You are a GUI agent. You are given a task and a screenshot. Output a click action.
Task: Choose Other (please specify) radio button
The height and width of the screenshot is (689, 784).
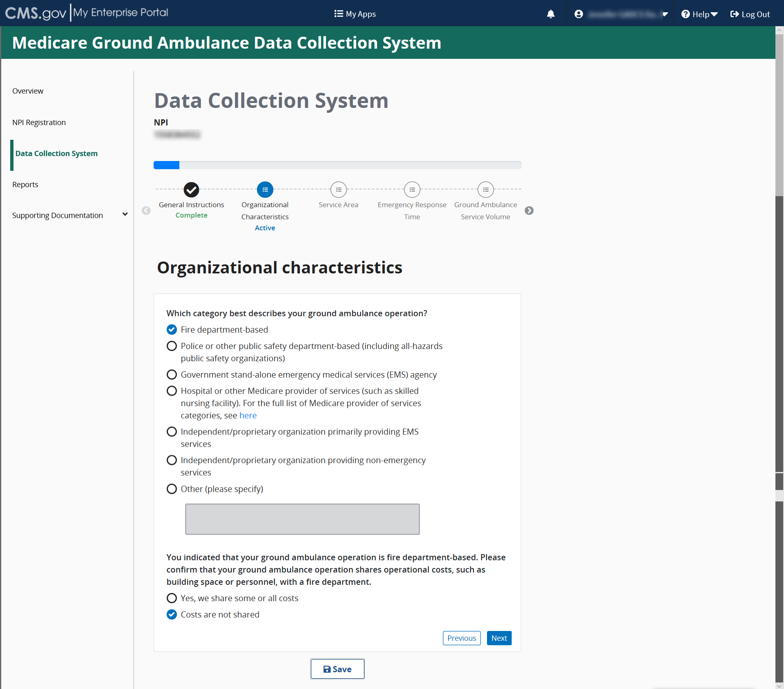point(172,489)
